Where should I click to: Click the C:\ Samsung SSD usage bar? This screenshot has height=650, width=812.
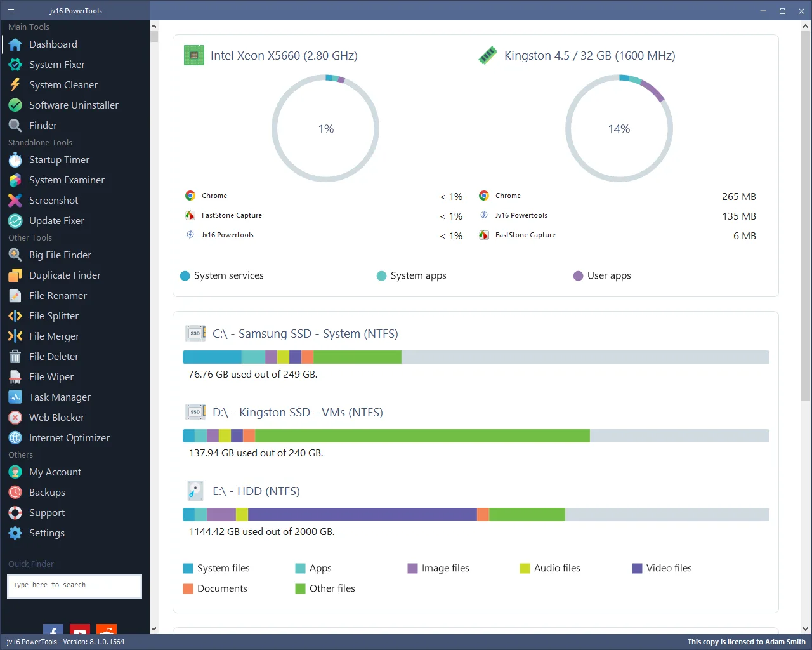pos(476,357)
